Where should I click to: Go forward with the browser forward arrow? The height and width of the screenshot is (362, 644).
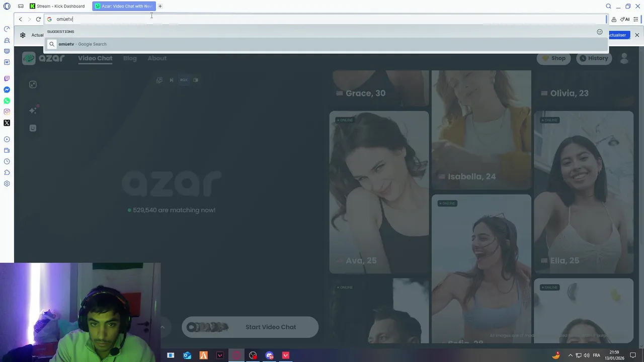[x=29, y=19]
